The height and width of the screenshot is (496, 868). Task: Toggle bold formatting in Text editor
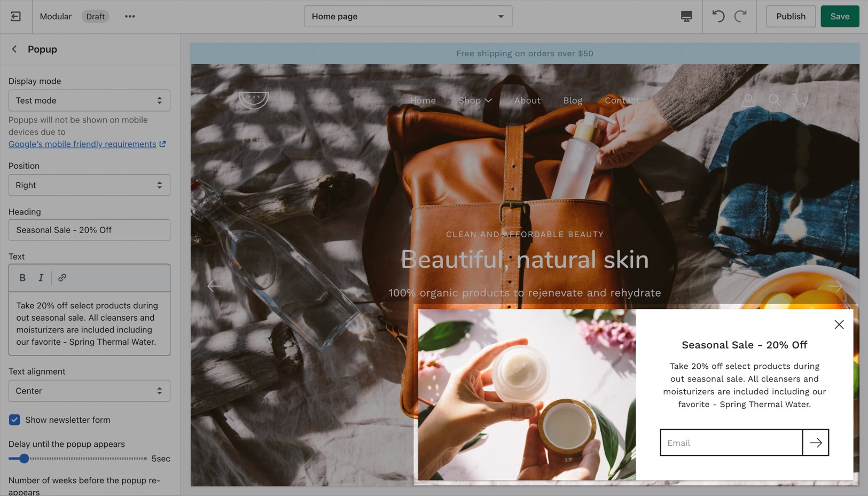click(x=22, y=277)
